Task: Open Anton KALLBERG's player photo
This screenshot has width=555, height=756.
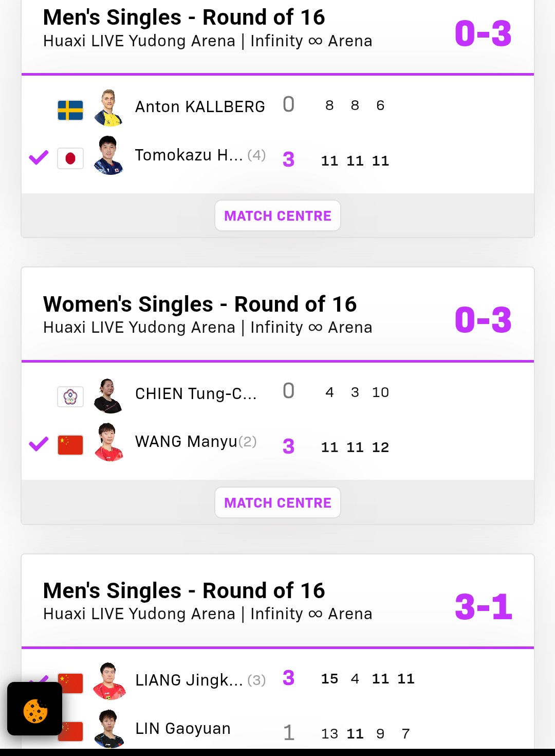Action: [x=109, y=107]
